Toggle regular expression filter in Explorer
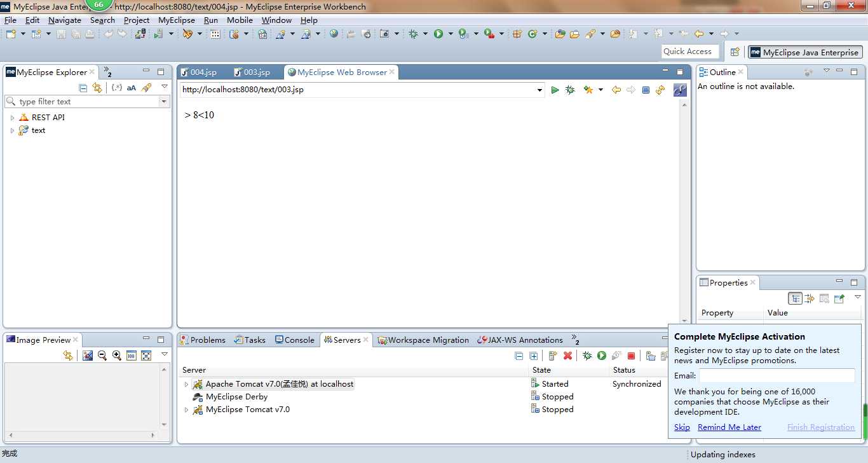Viewport: 868px width, 463px height. coord(117,88)
